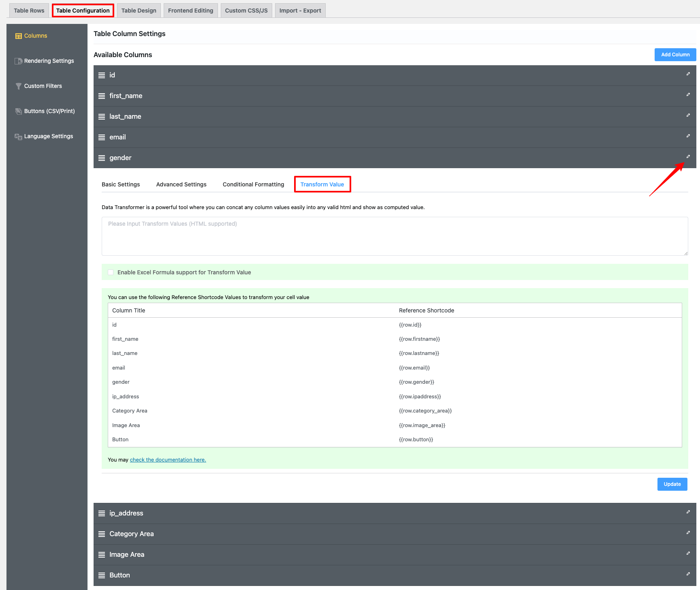This screenshot has height=590, width=700.
Task: Click the Columns table icon in sidebar
Action: coord(19,36)
